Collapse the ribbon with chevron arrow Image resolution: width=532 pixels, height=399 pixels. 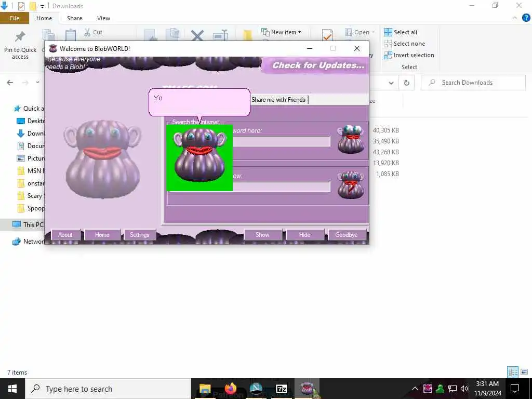point(515,18)
